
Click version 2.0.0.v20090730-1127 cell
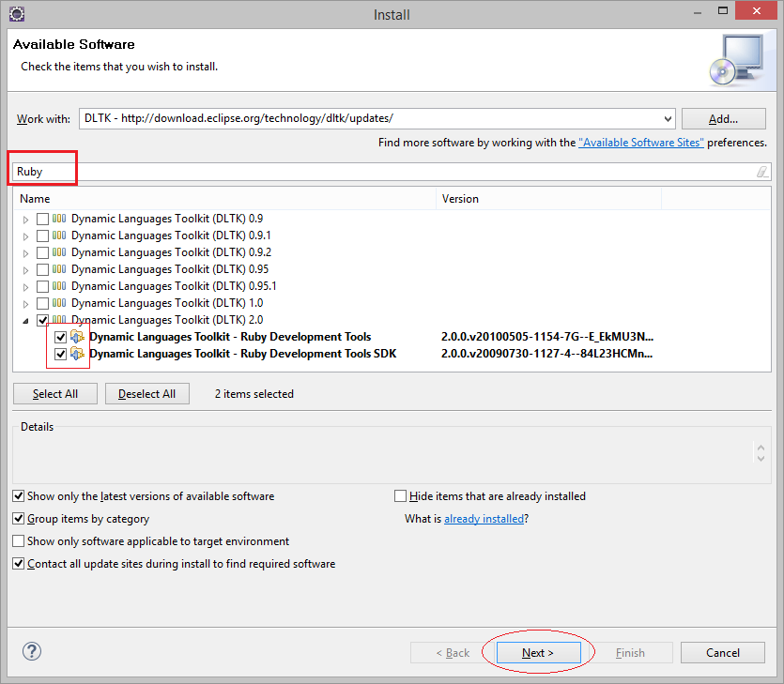point(546,354)
